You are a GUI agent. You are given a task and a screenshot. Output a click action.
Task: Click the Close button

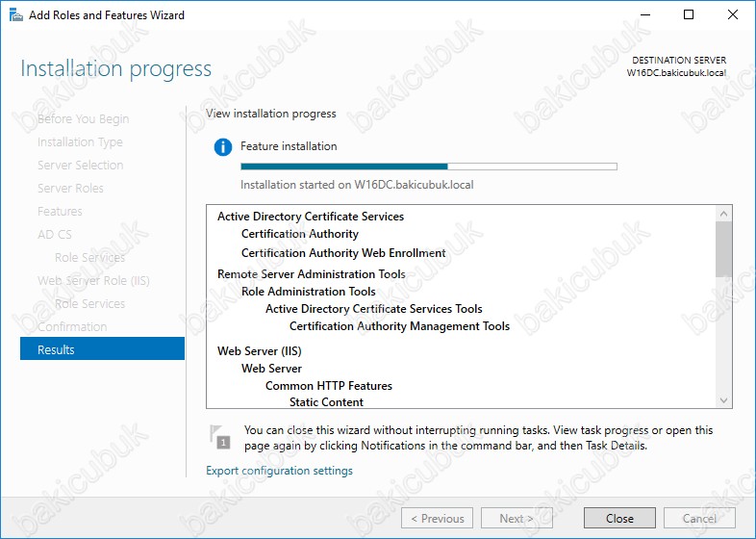click(619, 518)
